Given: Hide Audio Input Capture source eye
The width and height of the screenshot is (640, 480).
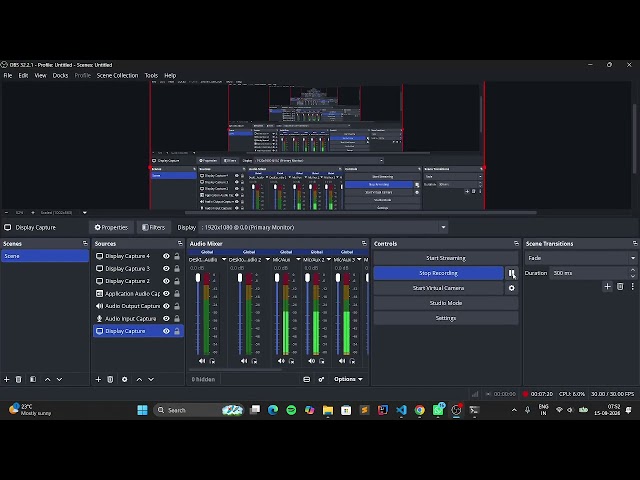Looking at the screenshot, I should click(x=166, y=318).
